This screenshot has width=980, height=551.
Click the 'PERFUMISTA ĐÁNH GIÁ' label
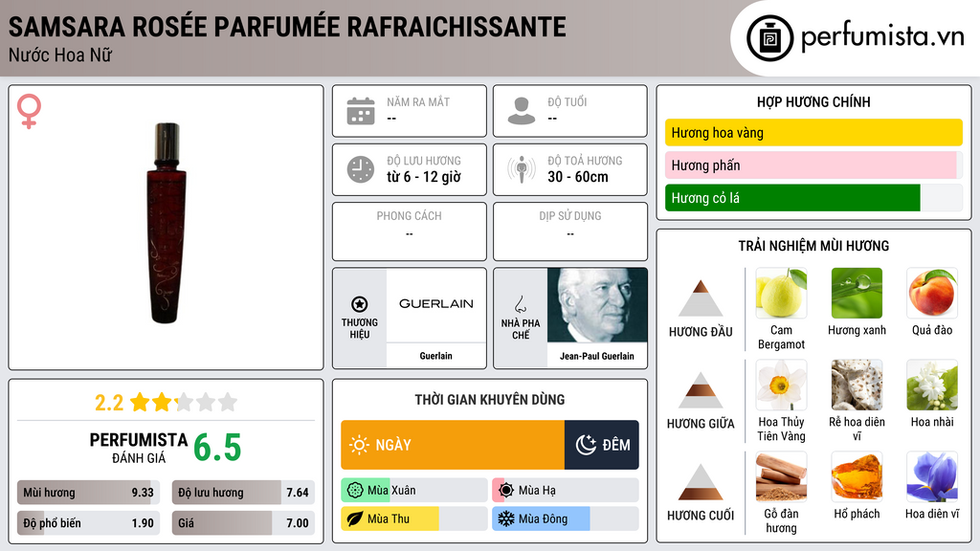139,448
